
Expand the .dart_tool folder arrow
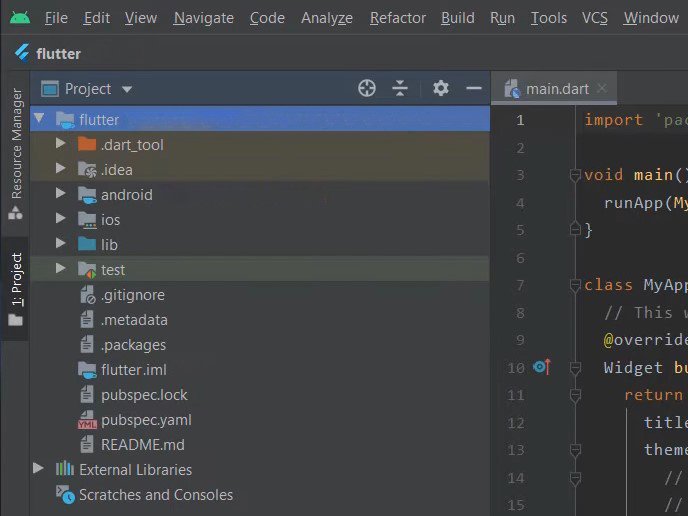click(61, 143)
